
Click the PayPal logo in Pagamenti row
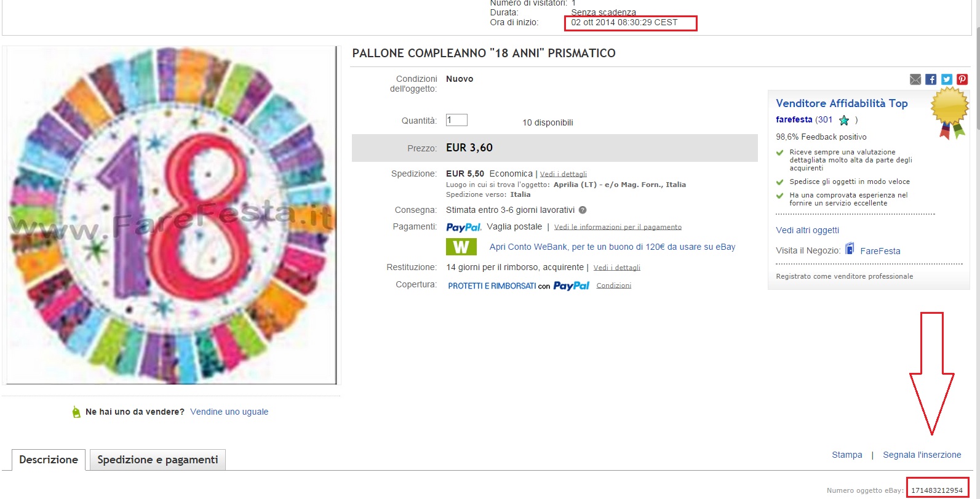coord(463,227)
